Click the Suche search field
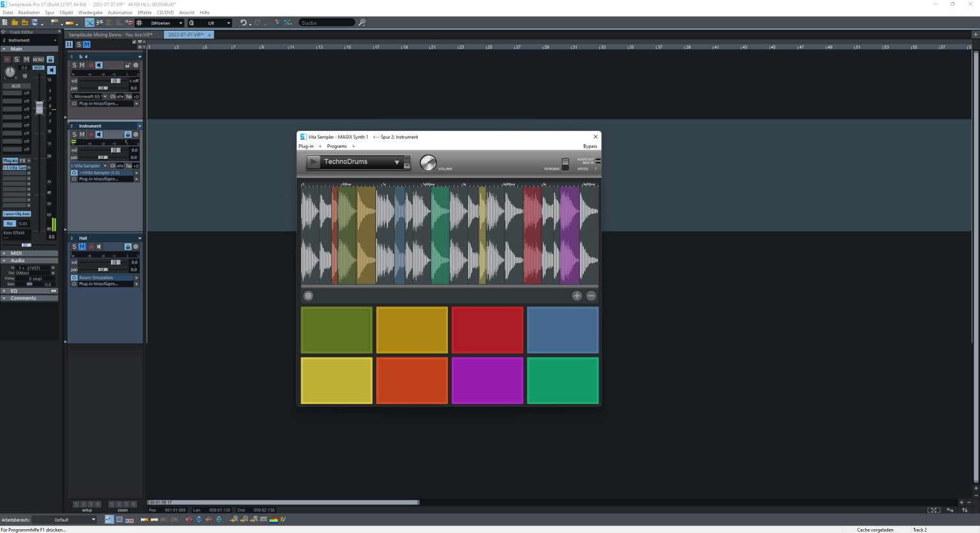980x533 pixels. (327, 22)
